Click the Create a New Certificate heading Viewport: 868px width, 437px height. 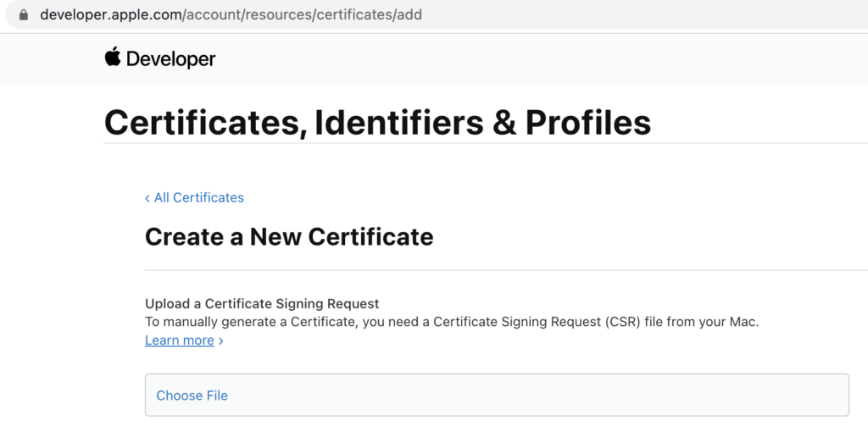point(289,237)
